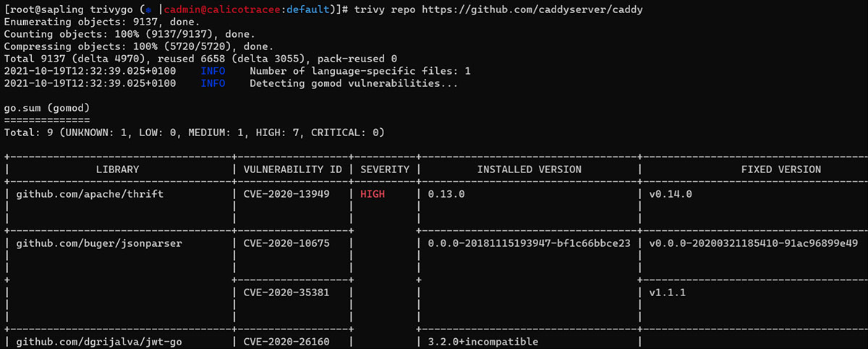Click CVE-2020-10675 vulnerability ID
This screenshot has height=349, width=868.
coord(286,243)
